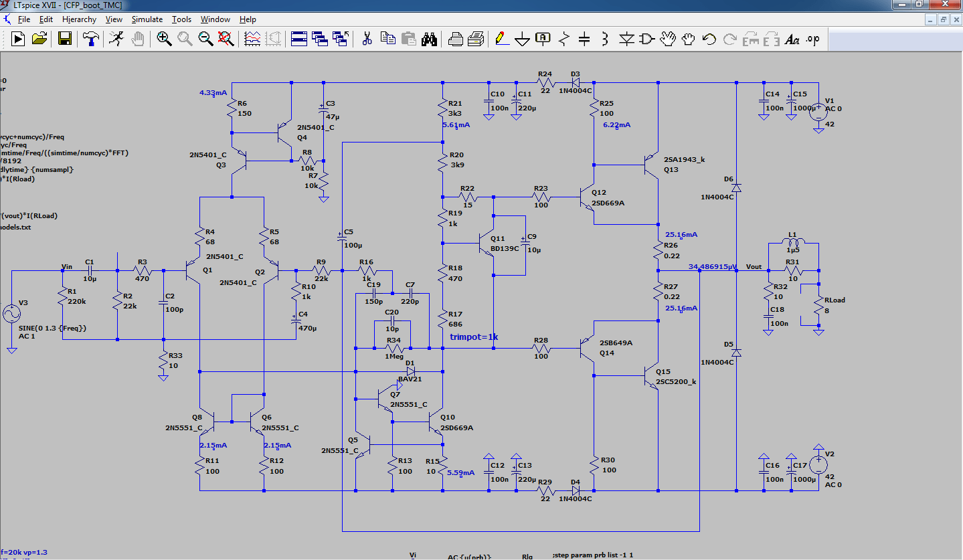Image resolution: width=963 pixels, height=560 pixels.
Task: Click the 2SB649A label of Q14
Action: [x=616, y=343]
